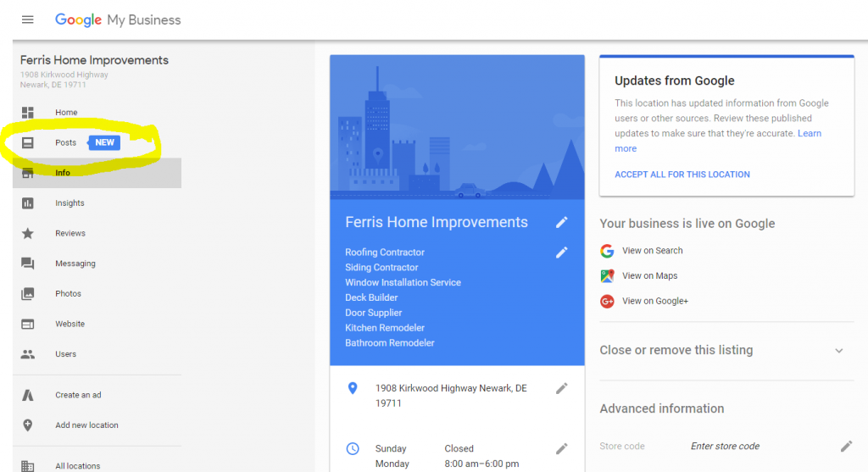Click View on Google+ link

[x=655, y=301]
